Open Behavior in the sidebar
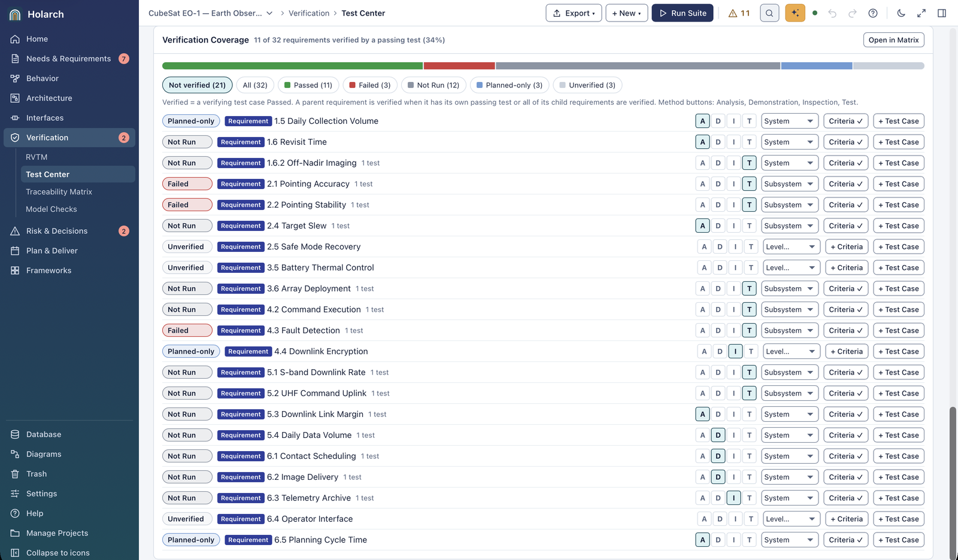Image resolution: width=958 pixels, height=560 pixels. pyautogui.click(x=69, y=78)
